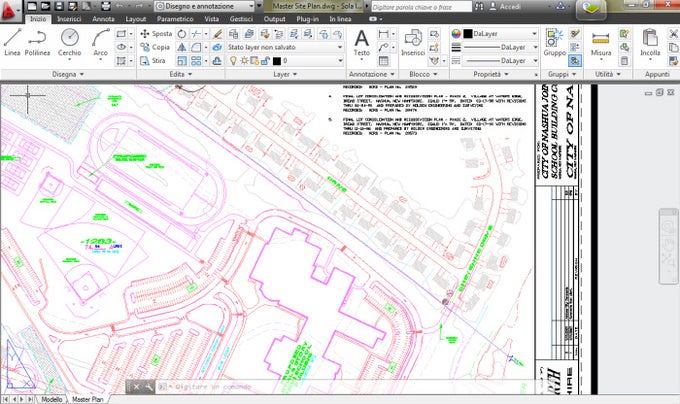
Task: Switch to the Inserisci ribbon tab
Action: pyautogui.click(x=69, y=19)
